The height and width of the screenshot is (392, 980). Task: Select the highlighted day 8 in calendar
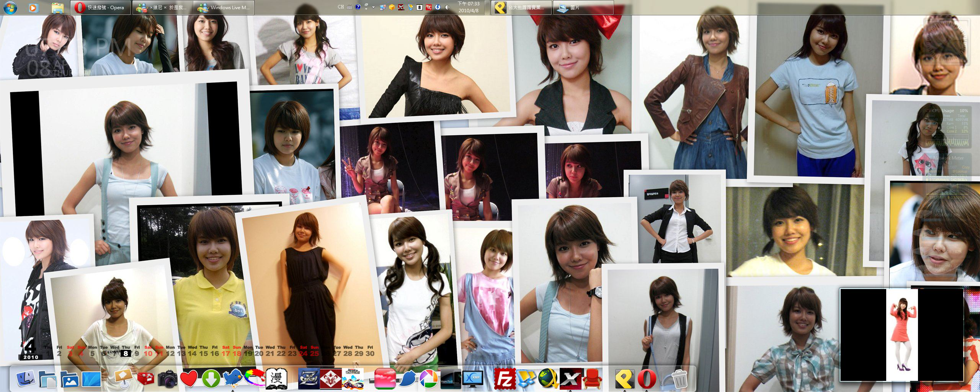tap(126, 353)
